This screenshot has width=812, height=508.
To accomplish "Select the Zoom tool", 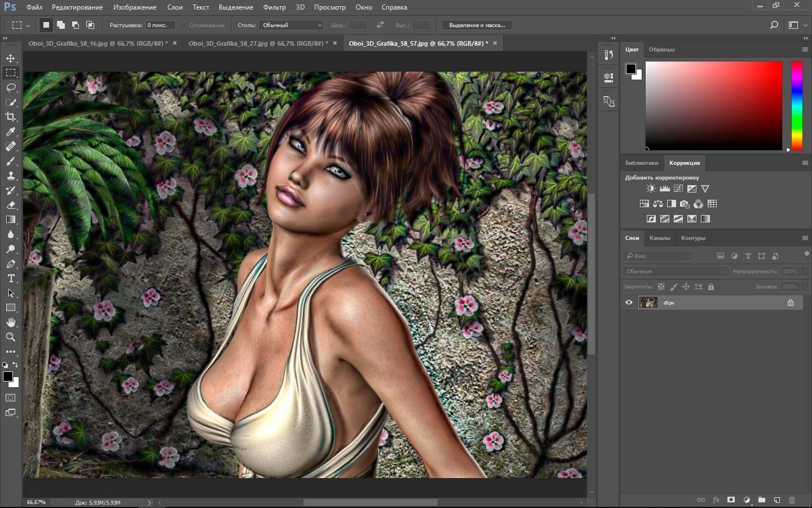I will pyautogui.click(x=11, y=337).
